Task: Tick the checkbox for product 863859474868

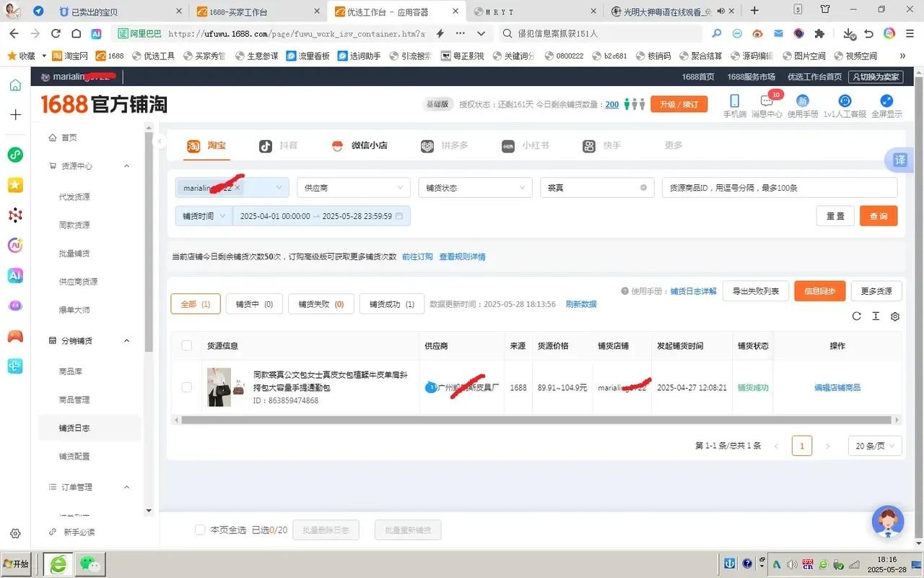Action: pyautogui.click(x=187, y=387)
